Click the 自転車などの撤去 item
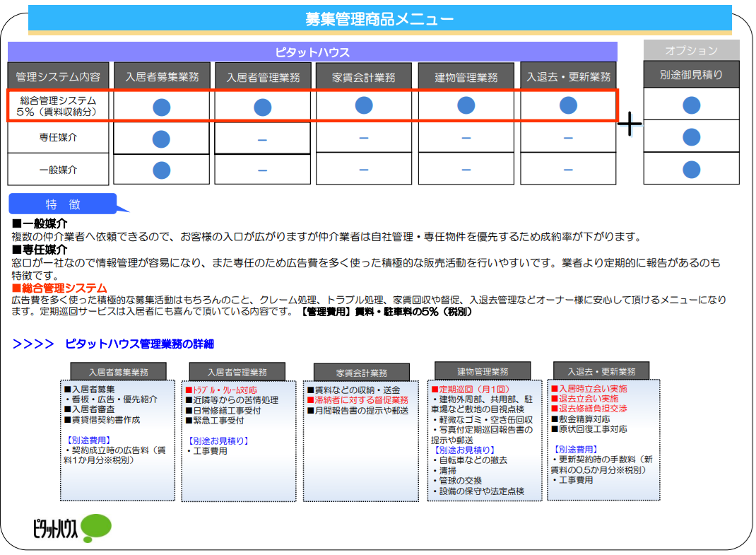The width and height of the screenshot is (756, 555). click(x=470, y=460)
